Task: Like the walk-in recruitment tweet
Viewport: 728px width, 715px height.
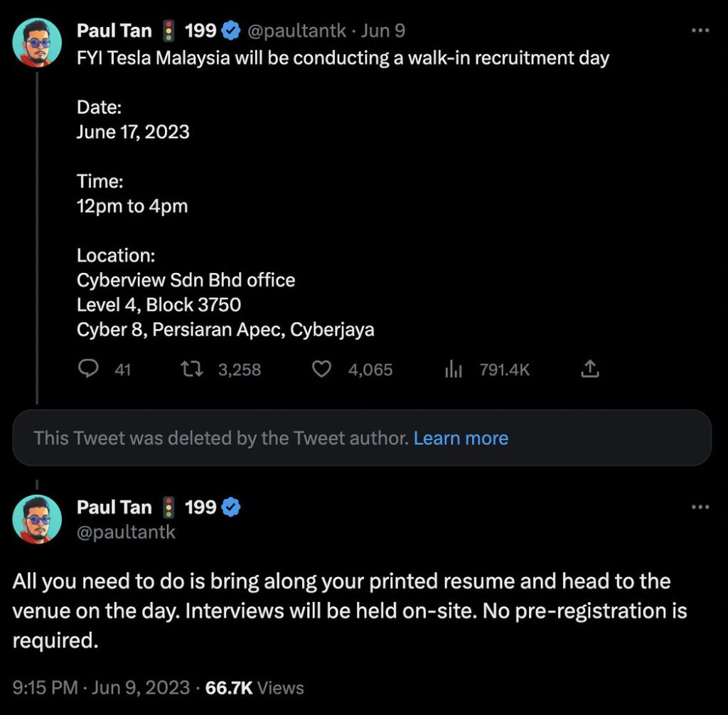Action: (x=323, y=370)
